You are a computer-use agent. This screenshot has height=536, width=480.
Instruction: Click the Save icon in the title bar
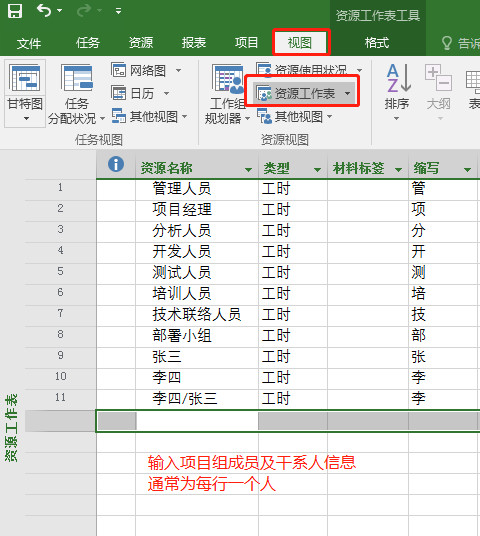point(15,11)
